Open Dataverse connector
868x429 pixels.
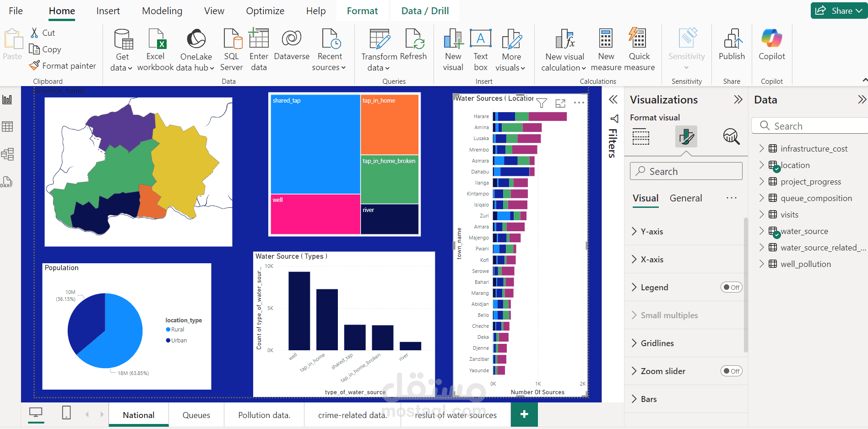[x=292, y=44]
